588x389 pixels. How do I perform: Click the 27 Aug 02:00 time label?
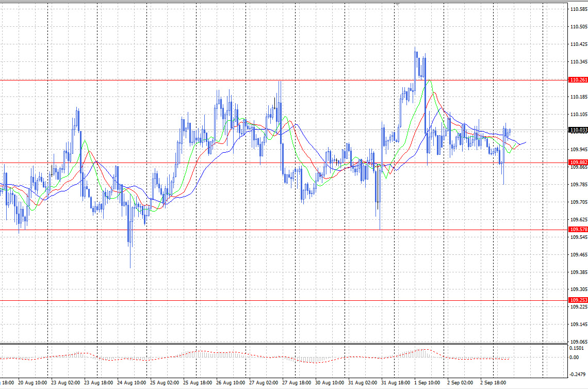(264, 383)
